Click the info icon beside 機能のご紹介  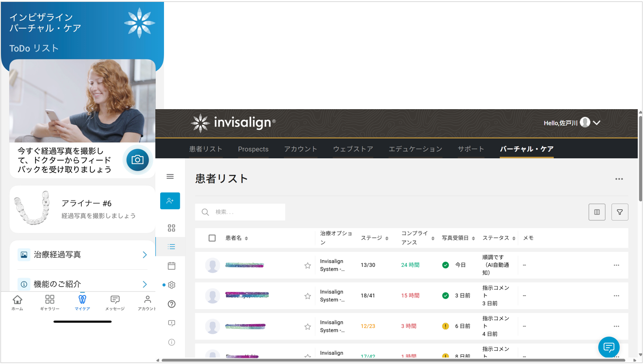click(x=24, y=284)
